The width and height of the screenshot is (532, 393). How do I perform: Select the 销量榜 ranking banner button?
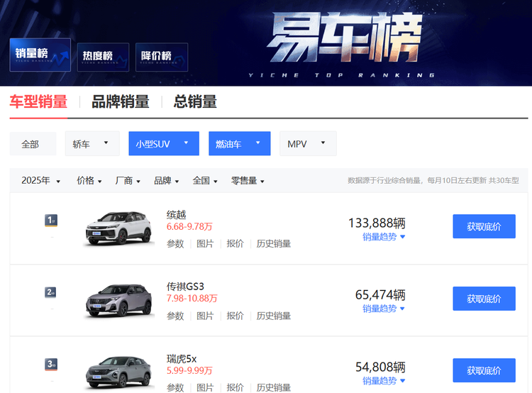[x=40, y=55]
